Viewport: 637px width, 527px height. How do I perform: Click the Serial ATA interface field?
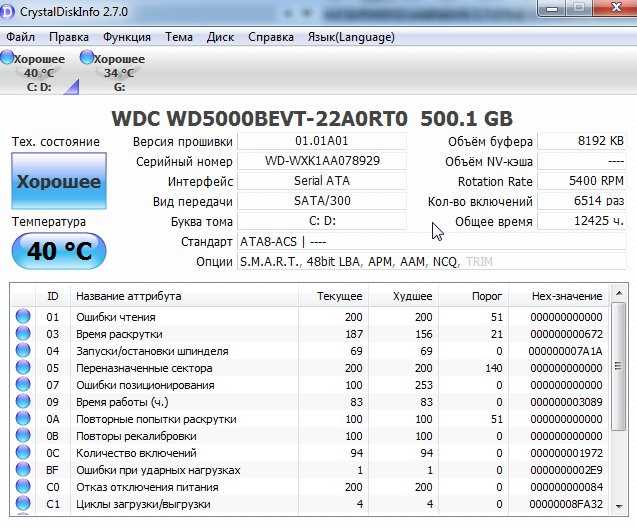point(322,181)
